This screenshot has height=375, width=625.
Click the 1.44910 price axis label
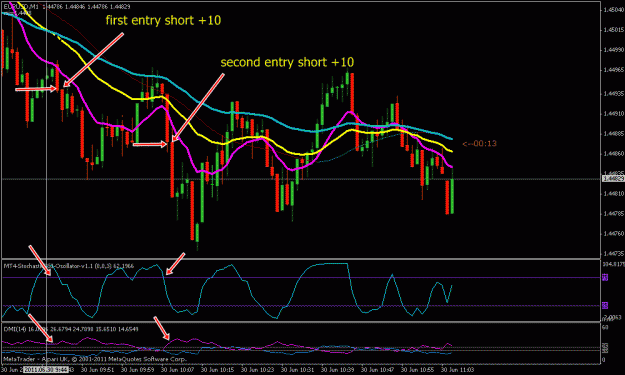[613, 114]
